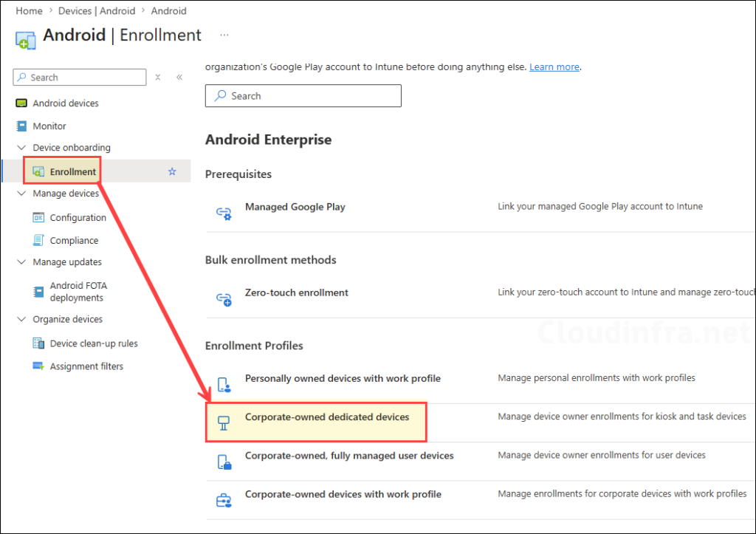
Task: Click the Android devices icon in sidebar
Action: pos(21,103)
